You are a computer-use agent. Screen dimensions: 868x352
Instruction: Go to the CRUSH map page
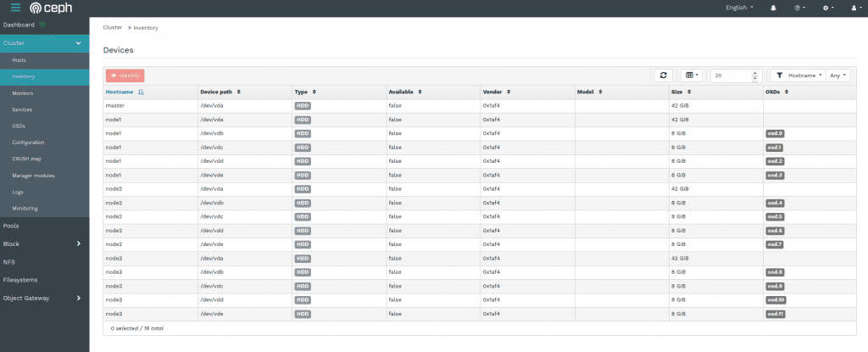(27, 159)
